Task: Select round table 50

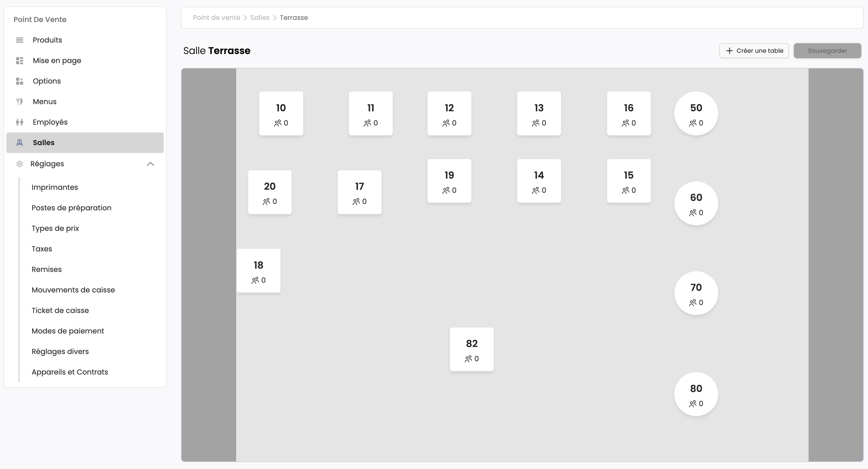Action: click(x=696, y=113)
